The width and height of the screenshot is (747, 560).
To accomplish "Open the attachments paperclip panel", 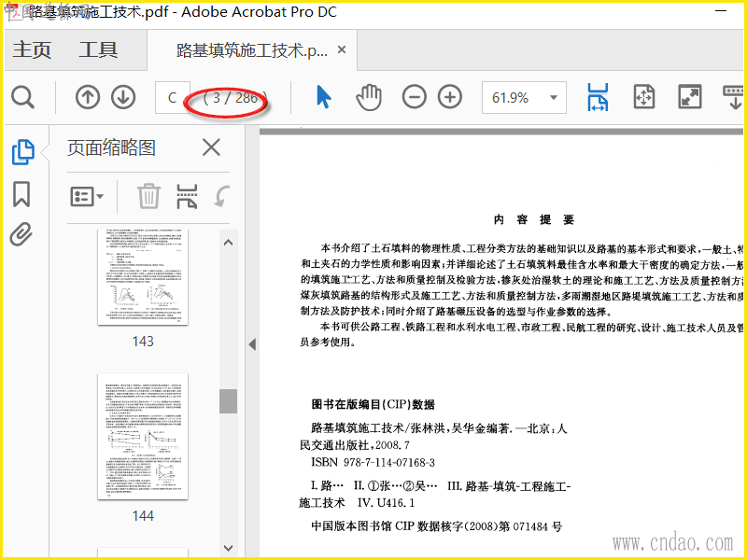I will tap(21, 234).
